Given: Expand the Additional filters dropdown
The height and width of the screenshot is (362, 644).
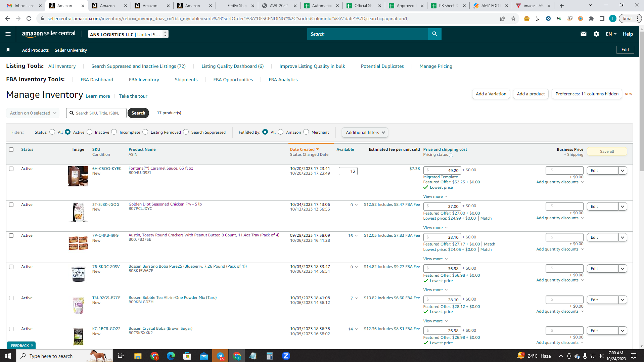Looking at the screenshot, I should click(x=365, y=132).
